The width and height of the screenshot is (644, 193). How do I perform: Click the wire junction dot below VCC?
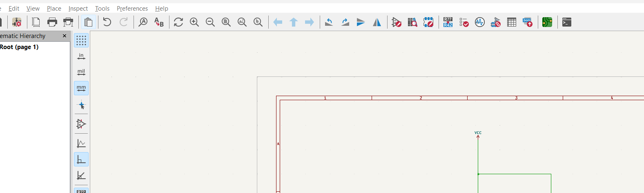coord(478,174)
